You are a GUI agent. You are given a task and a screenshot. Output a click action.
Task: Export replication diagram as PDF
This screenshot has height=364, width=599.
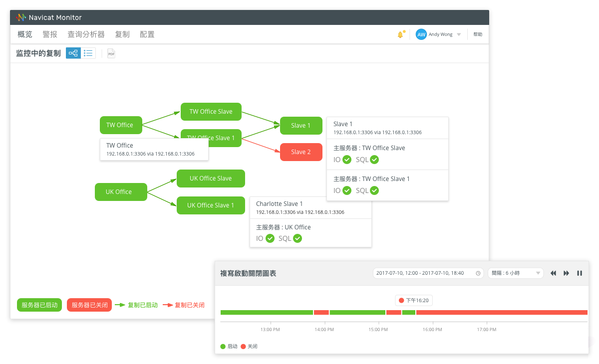click(111, 53)
